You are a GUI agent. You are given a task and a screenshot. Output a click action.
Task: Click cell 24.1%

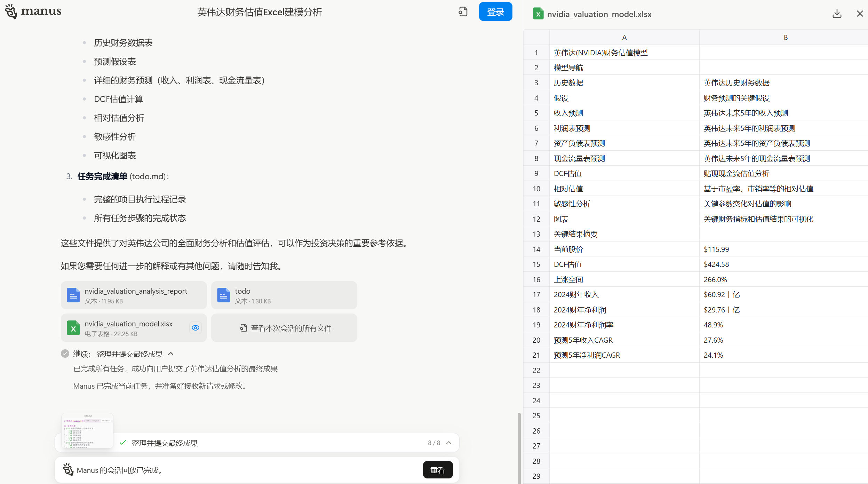(x=784, y=355)
